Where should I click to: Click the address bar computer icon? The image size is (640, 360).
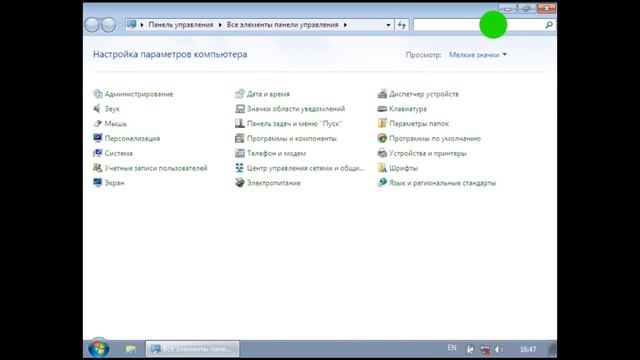point(131,24)
